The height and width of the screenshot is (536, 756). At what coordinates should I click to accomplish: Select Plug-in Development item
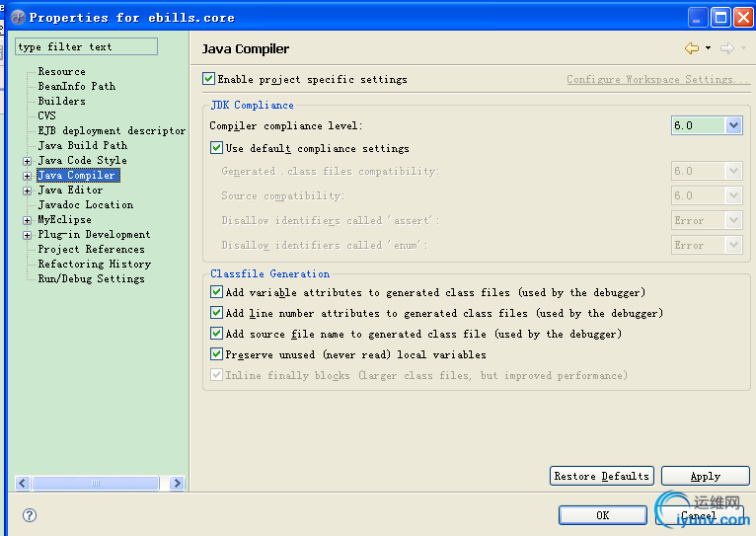tap(94, 234)
